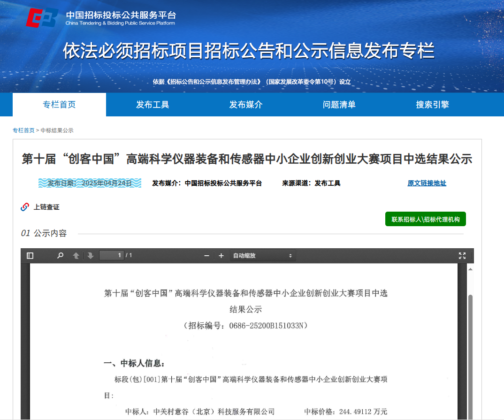Toggle the PDF viewer sidebar

[x=30, y=256]
